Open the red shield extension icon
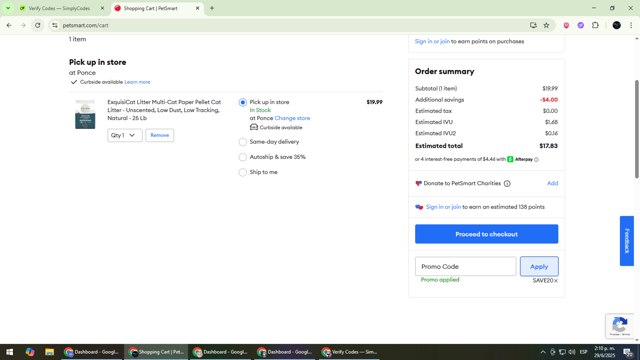 point(566,25)
